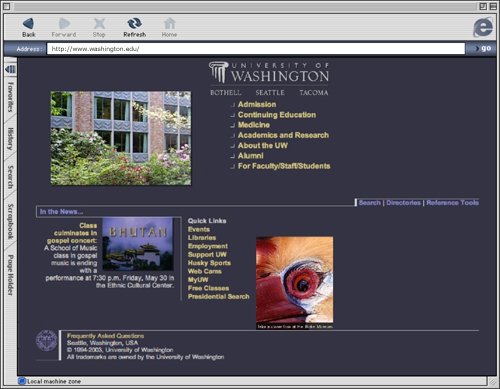This screenshot has height=389, width=500.
Task: Open the Libraries quick link
Action: coord(202,238)
